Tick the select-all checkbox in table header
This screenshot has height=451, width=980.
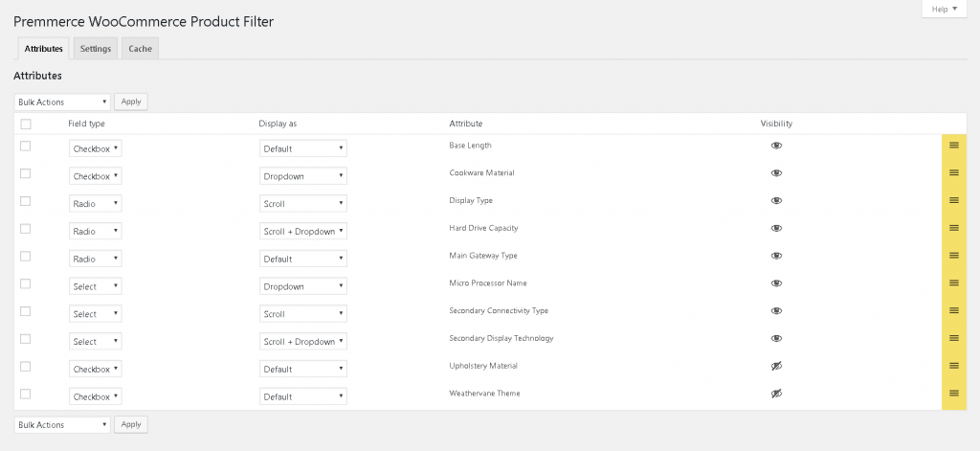click(x=26, y=124)
